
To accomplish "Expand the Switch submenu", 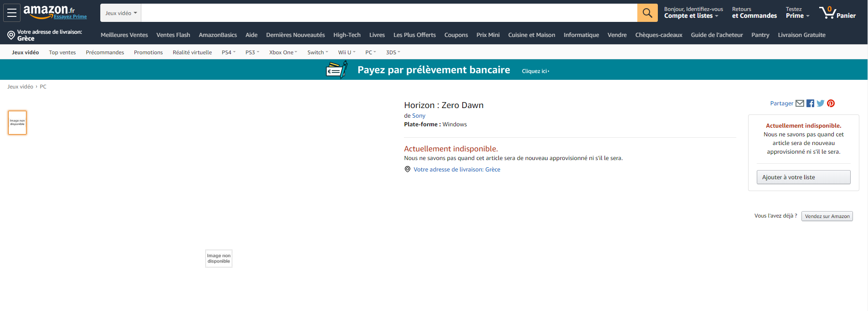I will click(318, 52).
